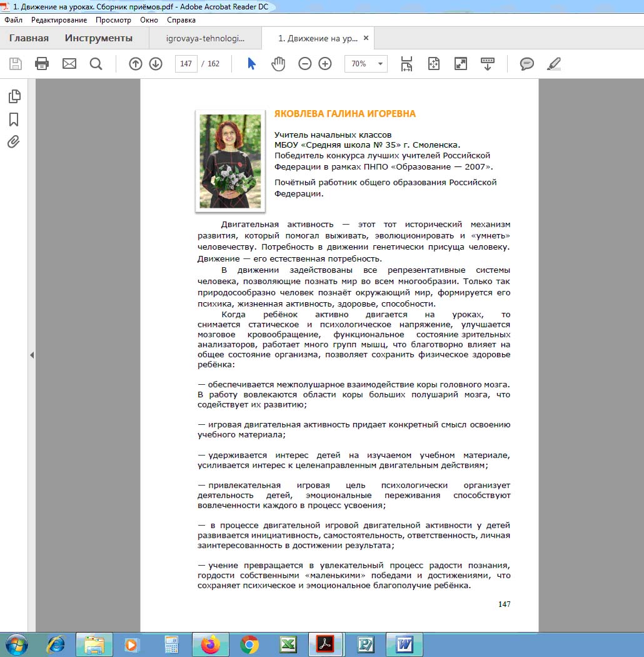Open the Файл menu
The height and width of the screenshot is (657, 644).
point(13,19)
